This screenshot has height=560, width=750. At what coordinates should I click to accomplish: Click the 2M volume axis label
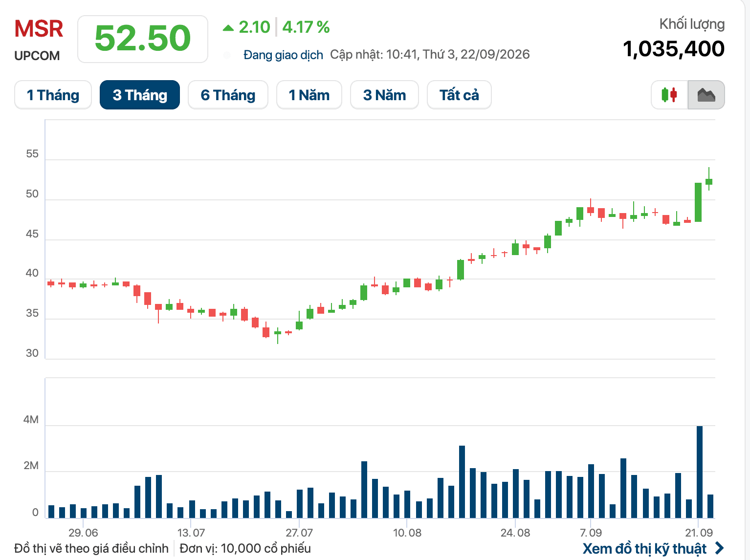click(x=31, y=466)
